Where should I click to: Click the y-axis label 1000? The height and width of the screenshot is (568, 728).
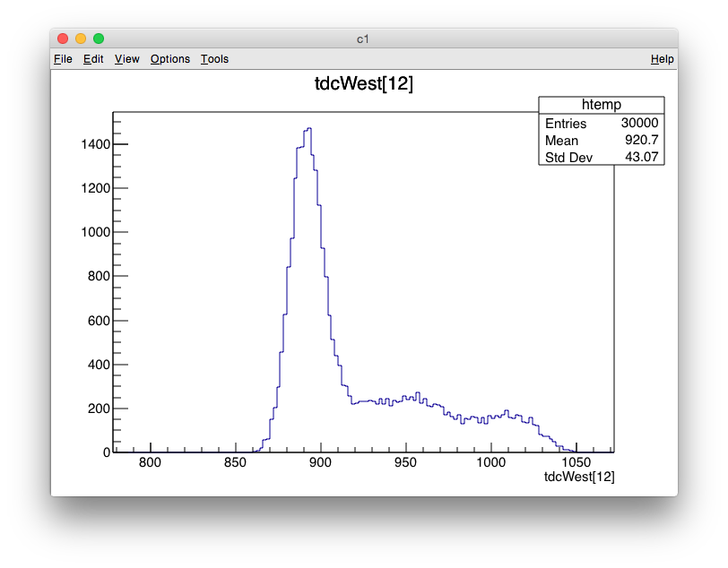coord(96,232)
